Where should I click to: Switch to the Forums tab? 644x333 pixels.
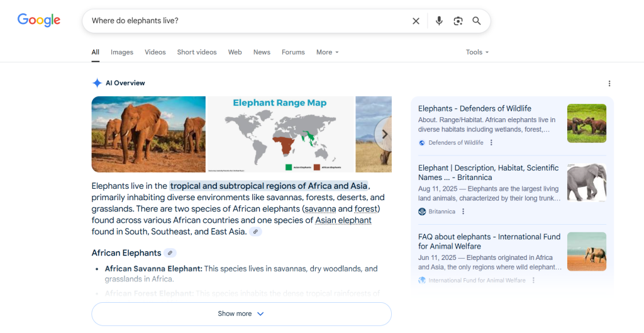click(293, 52)
